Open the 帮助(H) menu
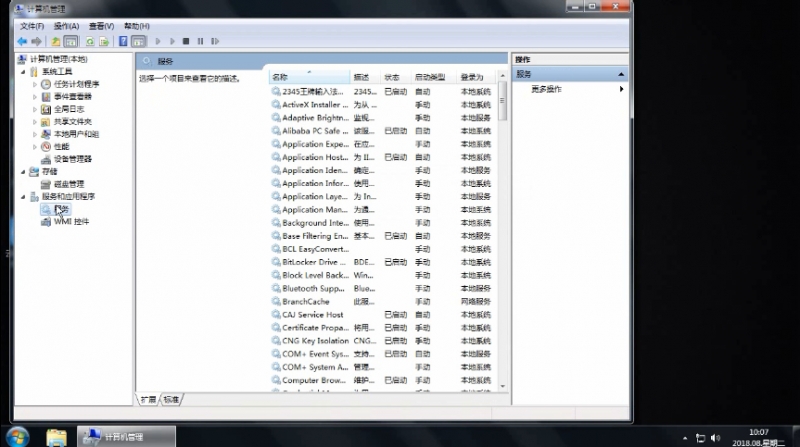 coord(136,26)
